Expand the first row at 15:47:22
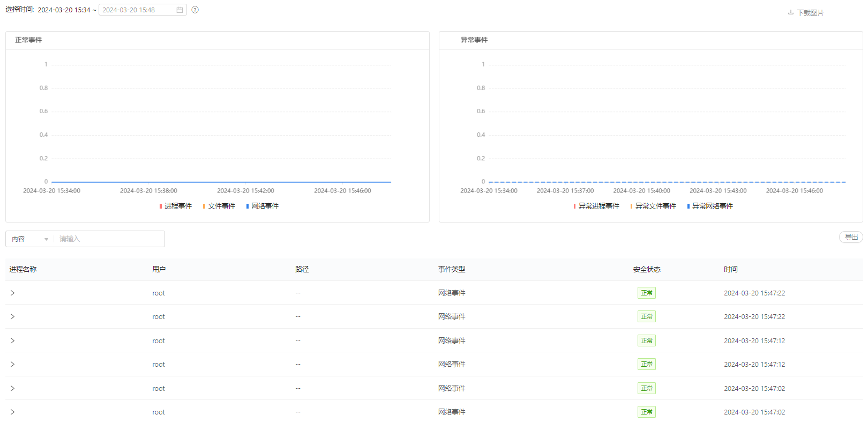 (x=12, y=293)
